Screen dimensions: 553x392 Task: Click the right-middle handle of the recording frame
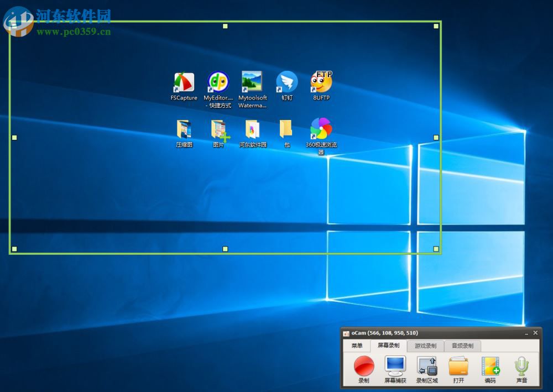[x=436, y=138]
